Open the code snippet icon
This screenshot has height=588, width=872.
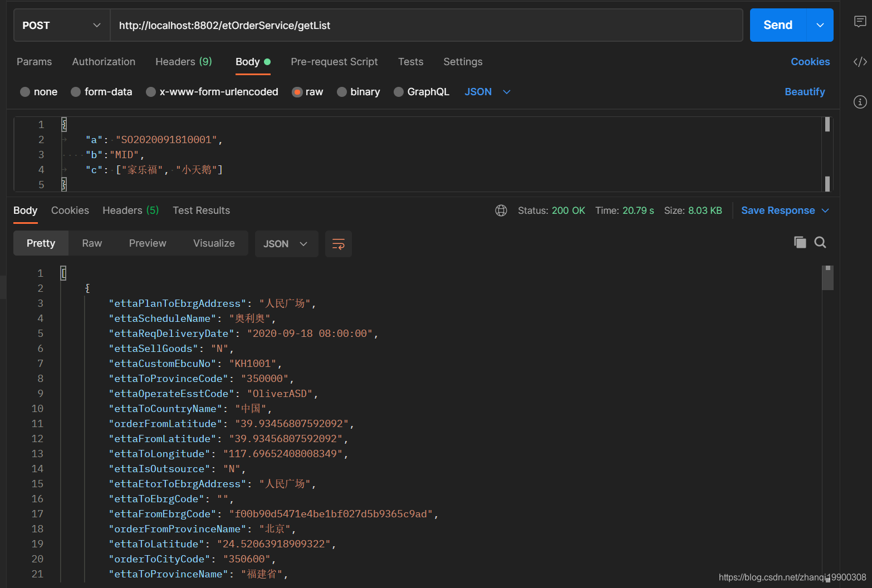tap(860, 62)
